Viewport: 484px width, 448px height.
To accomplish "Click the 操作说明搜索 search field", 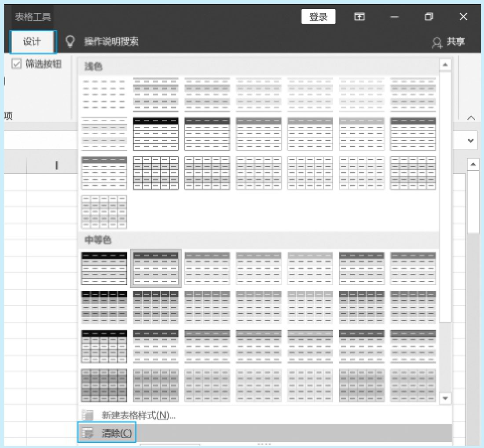I will [x=111, y=42].
